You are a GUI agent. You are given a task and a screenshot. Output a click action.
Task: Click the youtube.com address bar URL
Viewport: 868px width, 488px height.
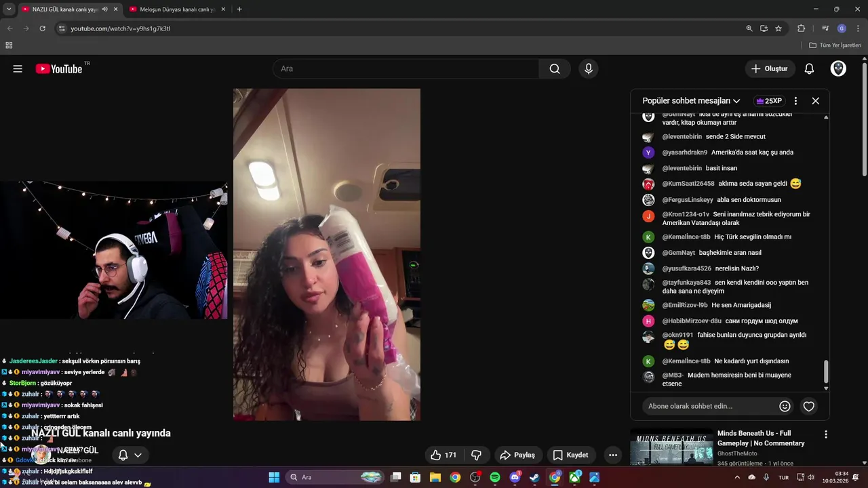pyautogui.click(x=121, y=28)
